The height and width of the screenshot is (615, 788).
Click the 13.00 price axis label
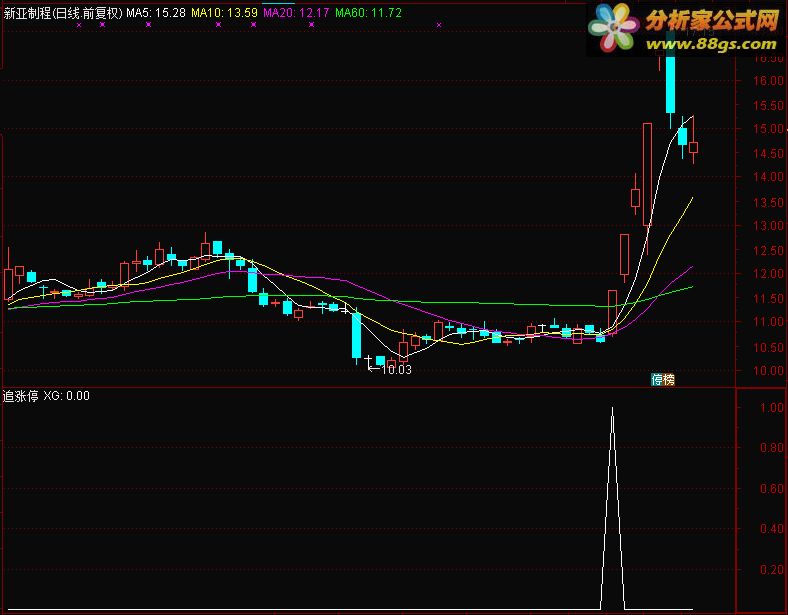pos(768,226)
